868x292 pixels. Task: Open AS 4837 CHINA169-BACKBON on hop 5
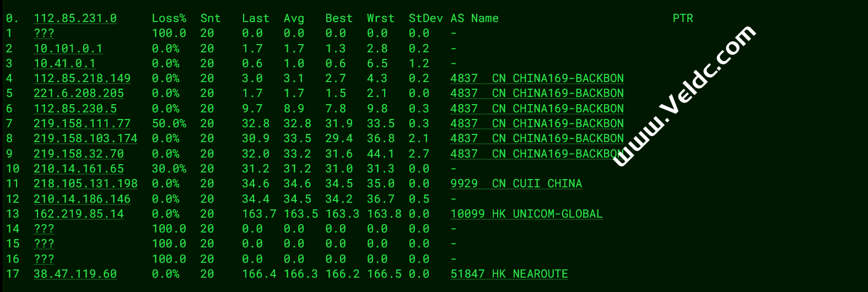click(537, 93)
